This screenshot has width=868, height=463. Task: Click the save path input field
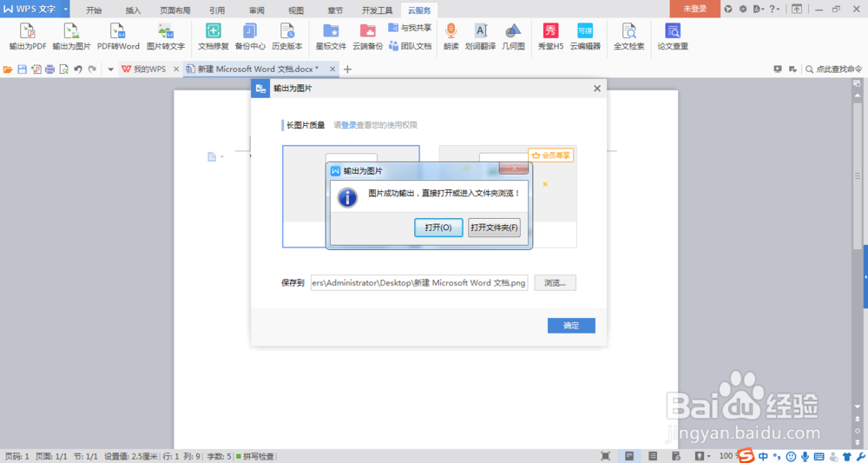tap(419, 282)
